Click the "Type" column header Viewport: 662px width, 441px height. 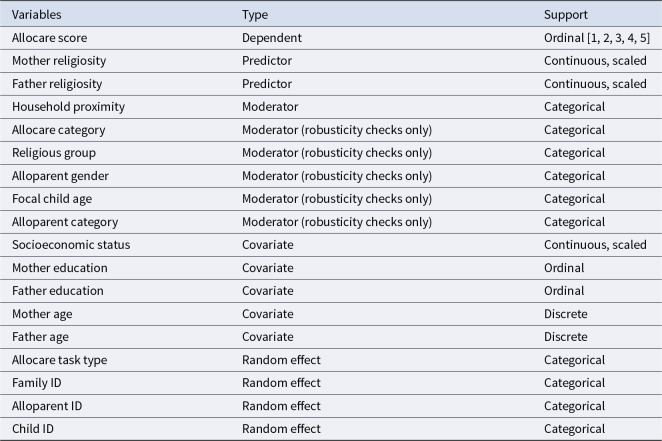point(255,15)
